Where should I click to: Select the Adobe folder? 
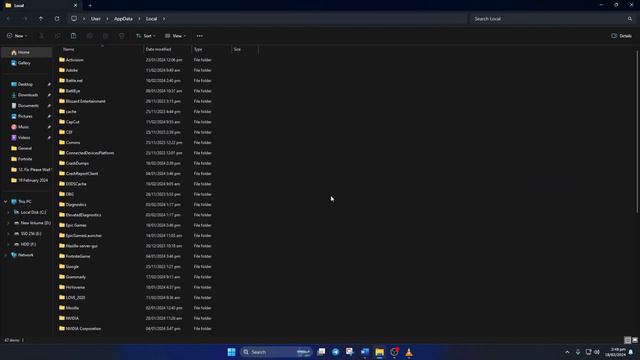coord(72,70)
